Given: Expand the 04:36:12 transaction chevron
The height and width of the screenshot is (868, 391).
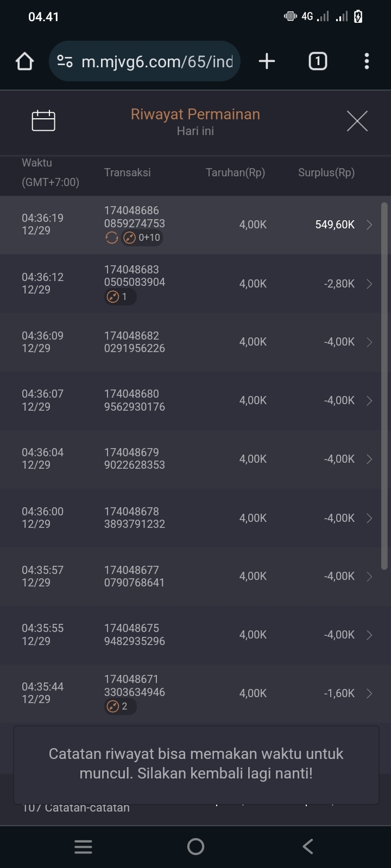Looking at the screenshot, I should (369, 284).
